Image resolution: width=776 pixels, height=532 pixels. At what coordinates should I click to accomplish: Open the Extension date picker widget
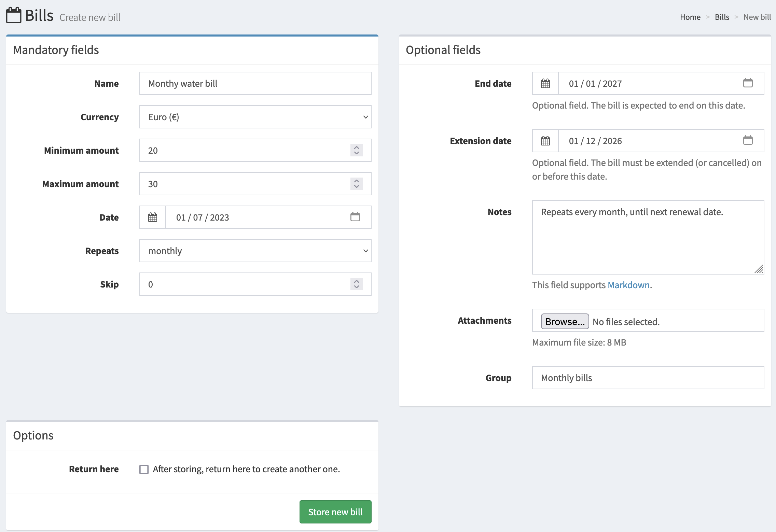tap(748, 141)
